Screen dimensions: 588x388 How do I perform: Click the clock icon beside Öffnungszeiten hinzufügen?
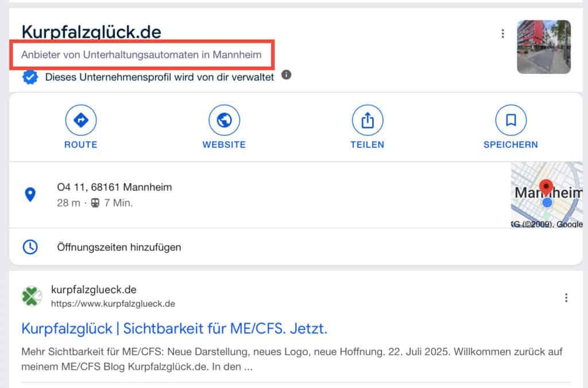[30, 247]
